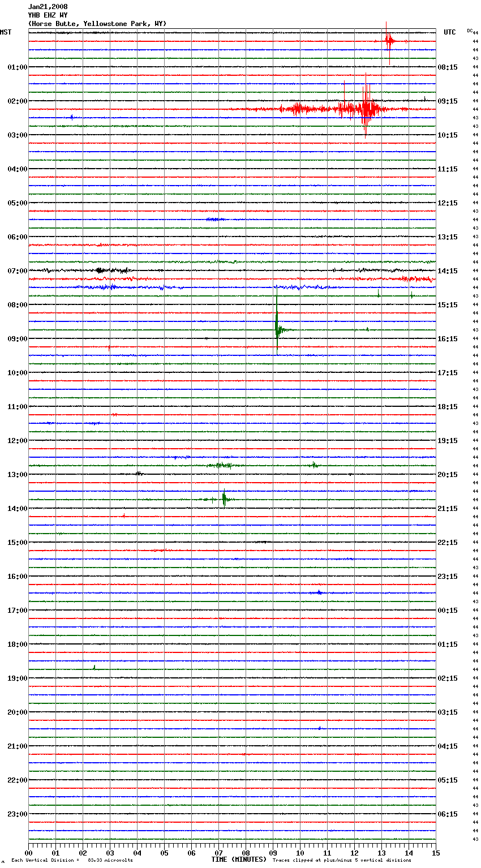
Task: Click the date heading Jan21,2008
Action: [x=48, y=7]
